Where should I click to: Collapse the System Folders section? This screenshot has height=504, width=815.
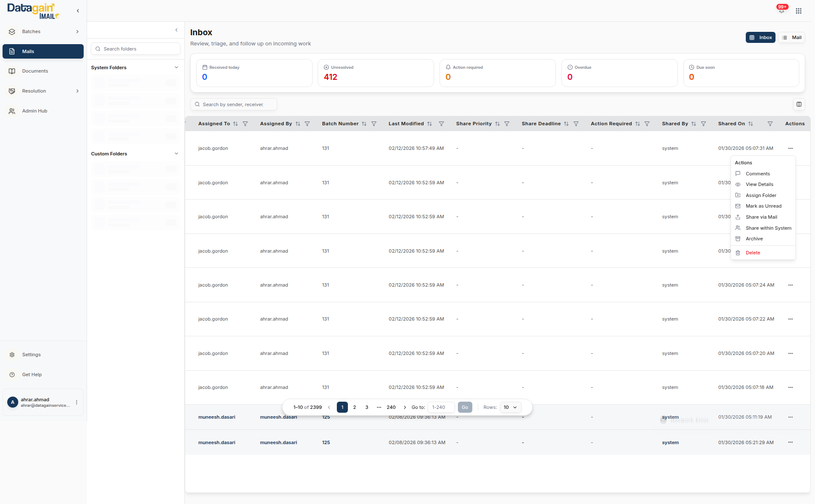(x=176, y=68)
